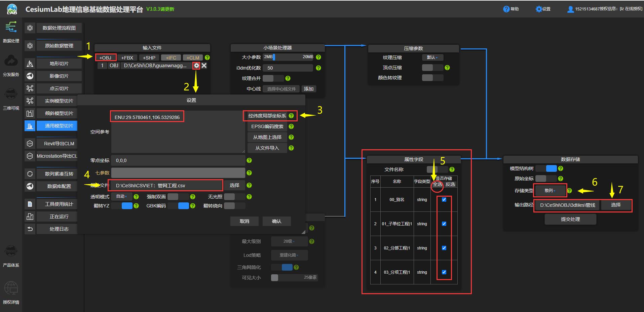This screenshot has width=644, height=312.
Task: Open the 授权详情 globe section
Action: 11,292
